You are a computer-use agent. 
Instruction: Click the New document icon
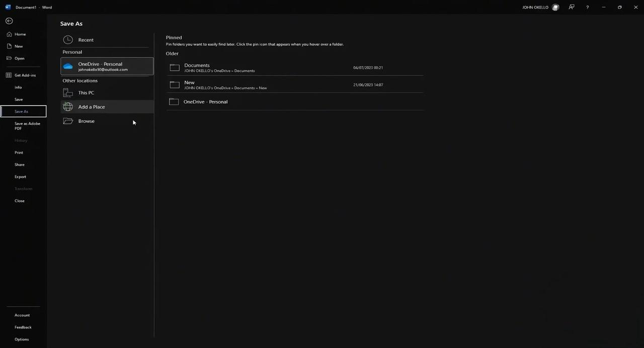9,46
